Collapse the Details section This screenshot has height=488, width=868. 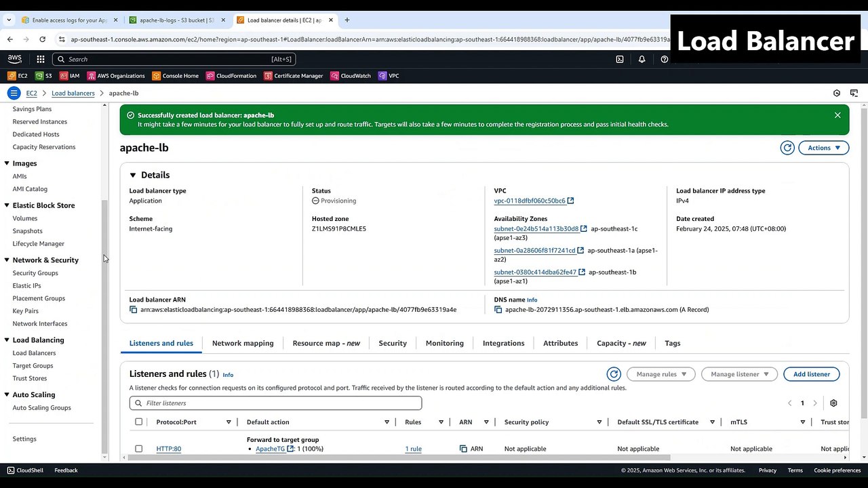point(133,175)
